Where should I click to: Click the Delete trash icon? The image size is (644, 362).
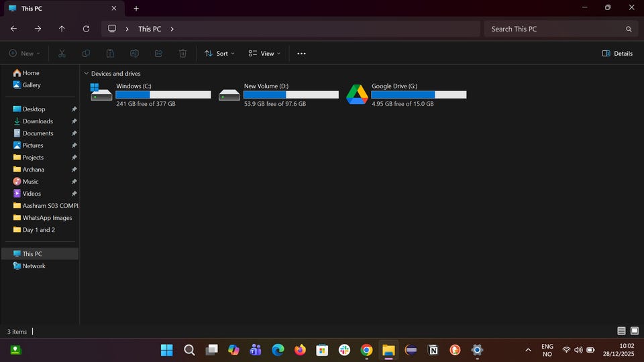tap(182, 54)
